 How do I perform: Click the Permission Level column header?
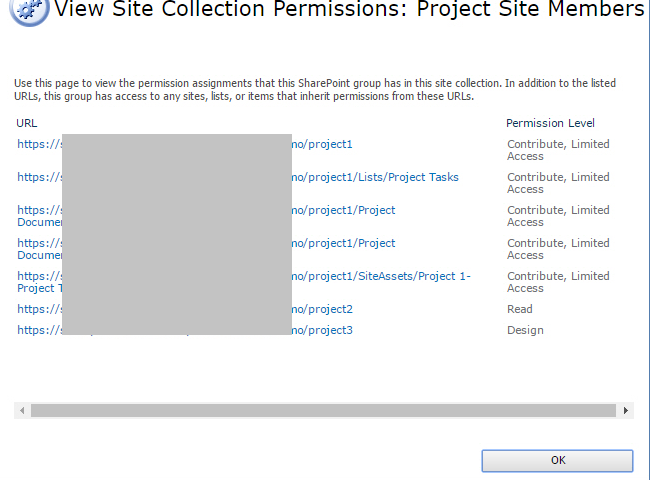pos(550,123)
